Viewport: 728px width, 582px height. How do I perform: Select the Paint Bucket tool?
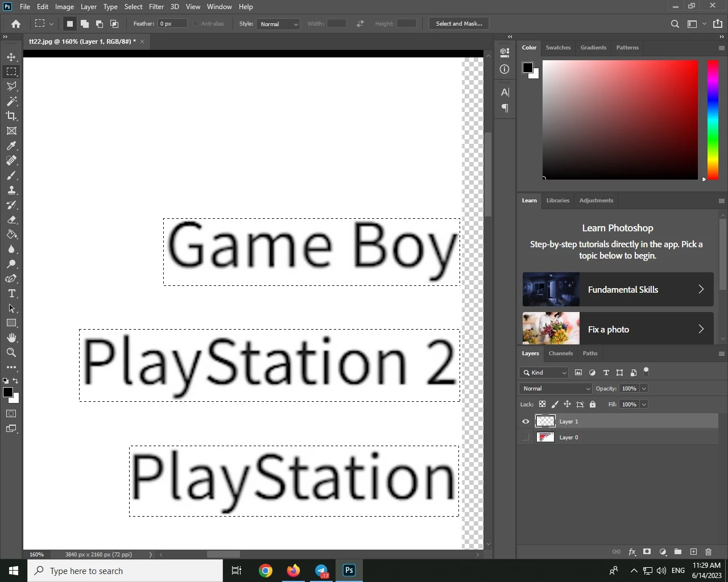[11, 234]
